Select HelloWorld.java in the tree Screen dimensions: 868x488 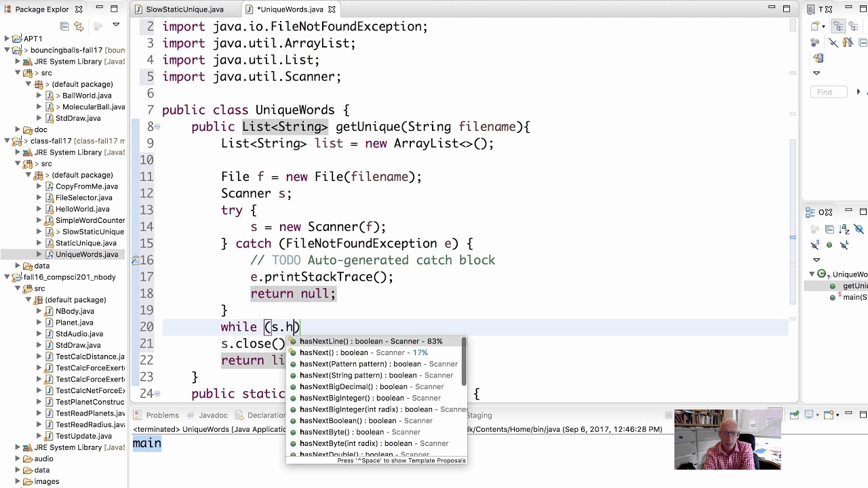tap(82, 209)
